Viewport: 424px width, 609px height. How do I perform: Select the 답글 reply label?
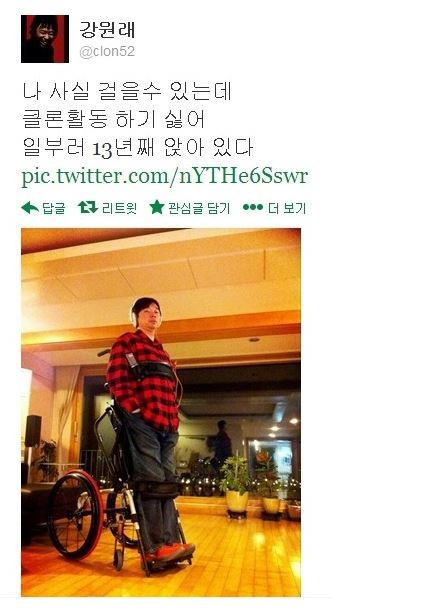tap(54, 208)
